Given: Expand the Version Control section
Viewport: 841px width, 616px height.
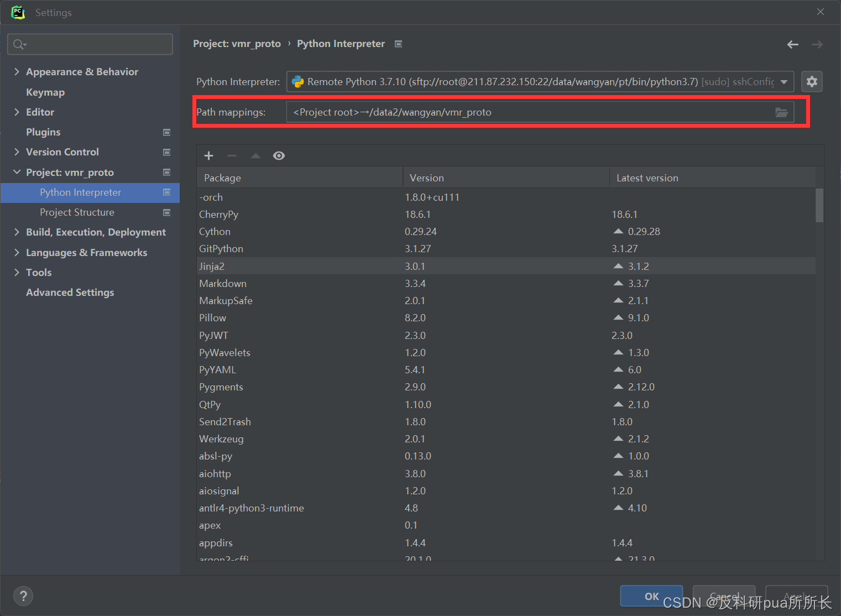Looking at the screenshot, I should [17, 152].
